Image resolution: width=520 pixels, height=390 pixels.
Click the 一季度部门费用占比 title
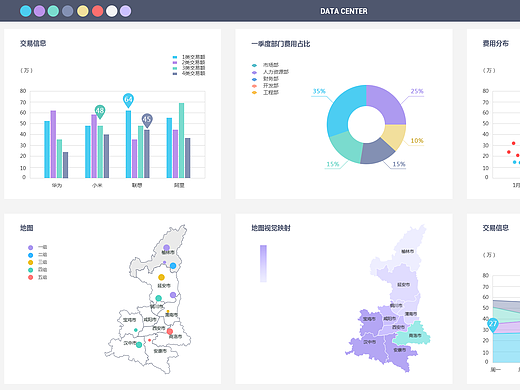tap(281, 44)
